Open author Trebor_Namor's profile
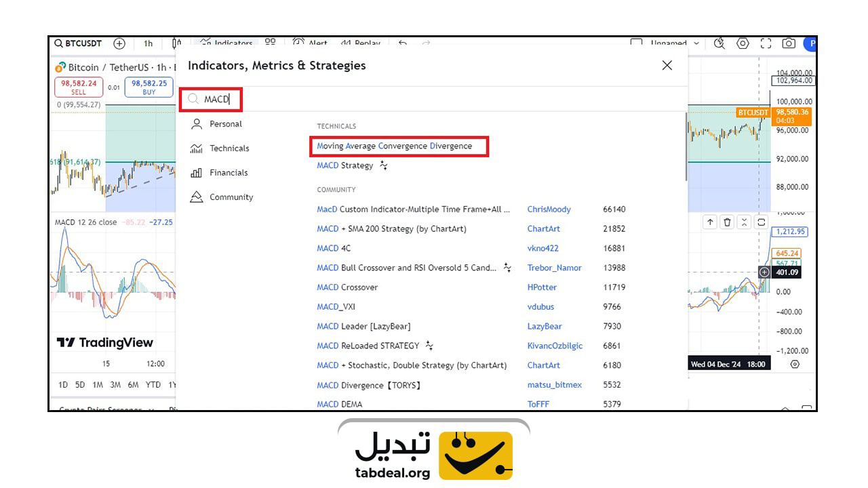This screenshot has height=488, width=868. coord(555,268)
